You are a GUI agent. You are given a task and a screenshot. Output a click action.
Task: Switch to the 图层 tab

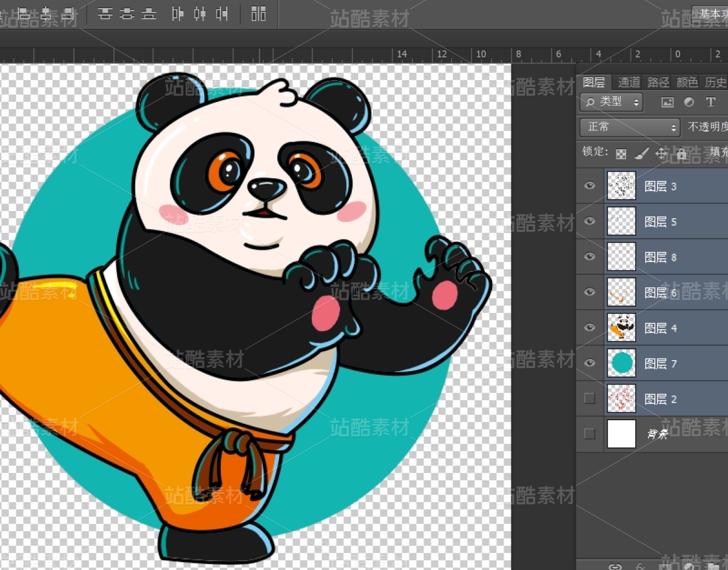click(x=594, y=82)
